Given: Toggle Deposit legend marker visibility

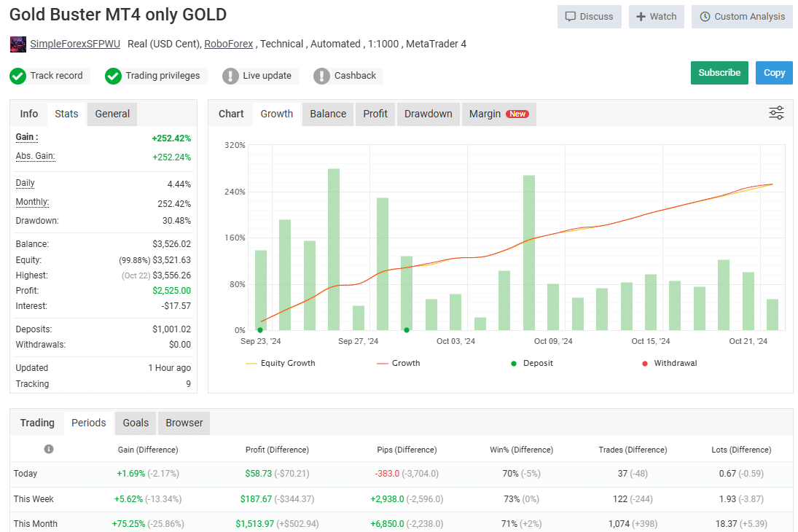Looking at the screenshot, I should pos(532,363).
